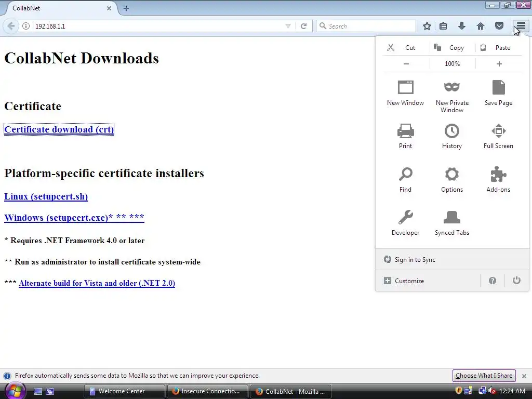This screenshot has height=399, width=532.
Task: Open a New Window from the menu
Action: coord(405,93)
